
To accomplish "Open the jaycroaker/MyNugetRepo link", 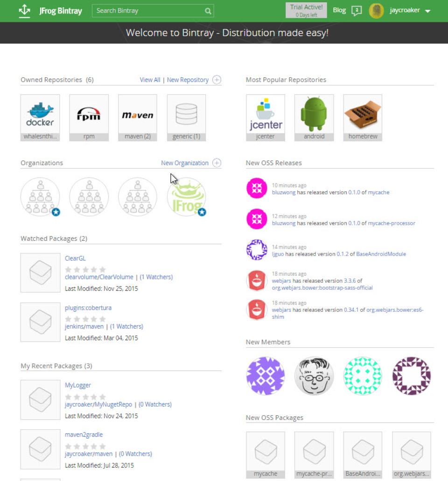I will pyautogui.click(x=98, y=404).
